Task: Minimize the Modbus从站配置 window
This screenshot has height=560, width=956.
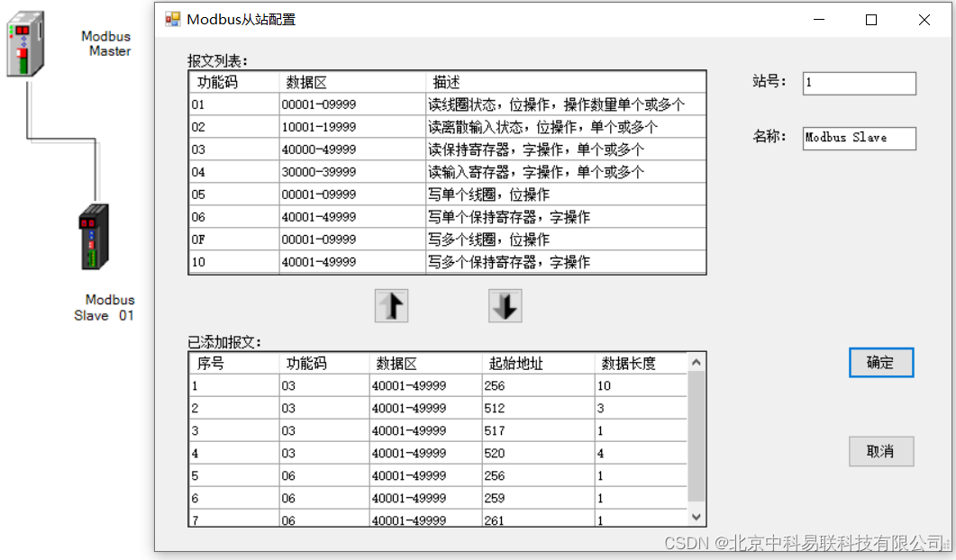Action: coord(819,20)
